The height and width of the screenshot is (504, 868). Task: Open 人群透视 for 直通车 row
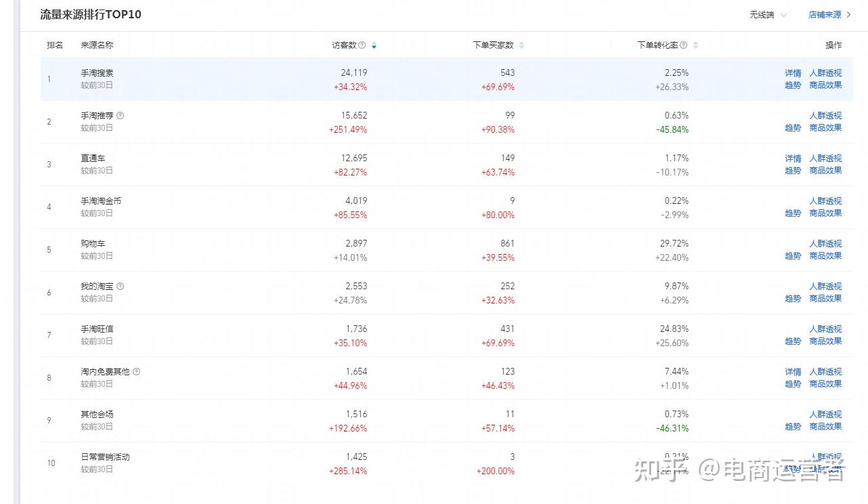pos(825,159)
